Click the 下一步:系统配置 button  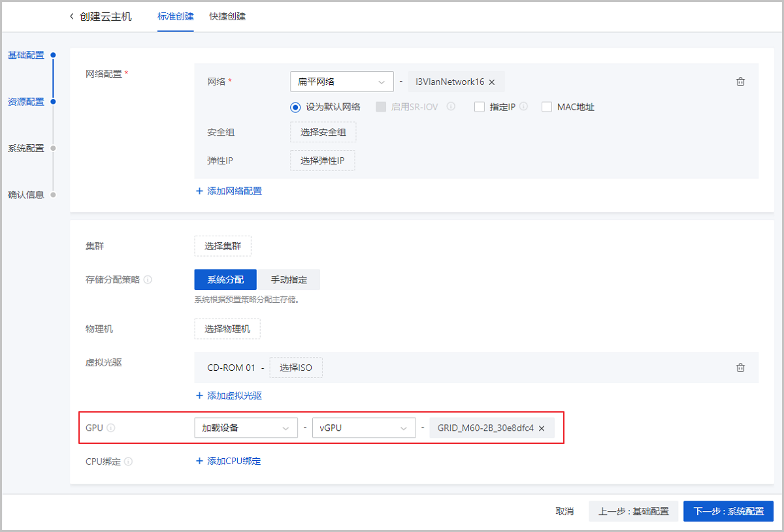click(728, 511)
